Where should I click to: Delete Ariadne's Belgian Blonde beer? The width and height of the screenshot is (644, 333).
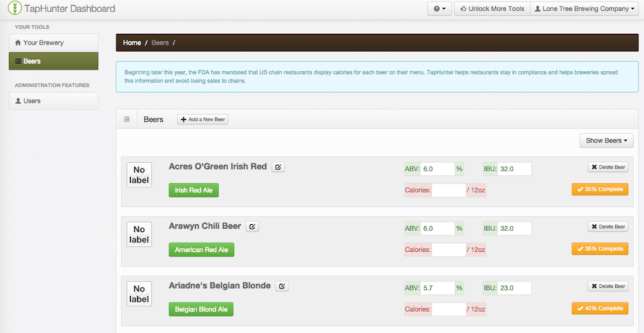coord(608,286)
